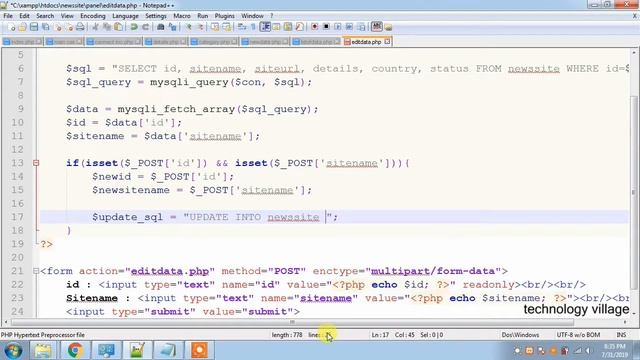640x360 pixels.
Task: Click line number 17 in the margin
Action: coord(18,217)
